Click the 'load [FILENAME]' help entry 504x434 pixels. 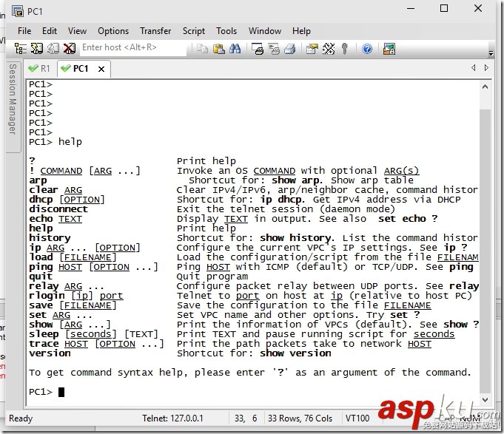pos(73,257)
